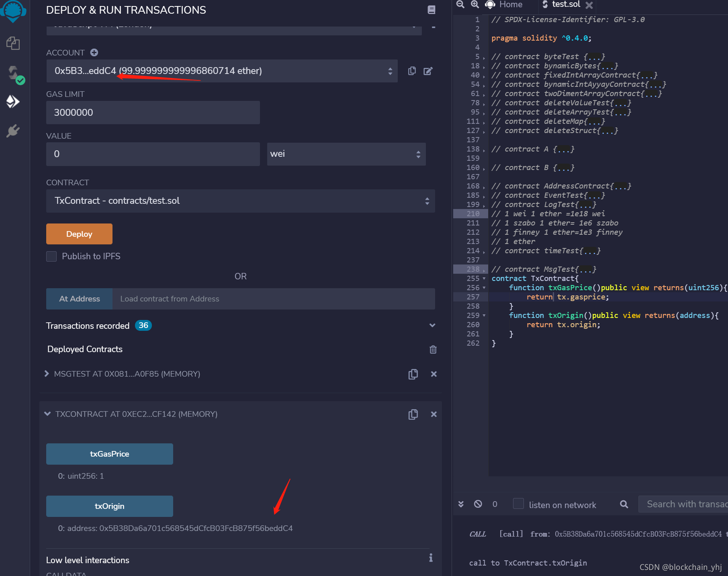Toggle the listen on network checkbox
The height and width of the screenshot is (576, 728).
click(x=519, y=504)
